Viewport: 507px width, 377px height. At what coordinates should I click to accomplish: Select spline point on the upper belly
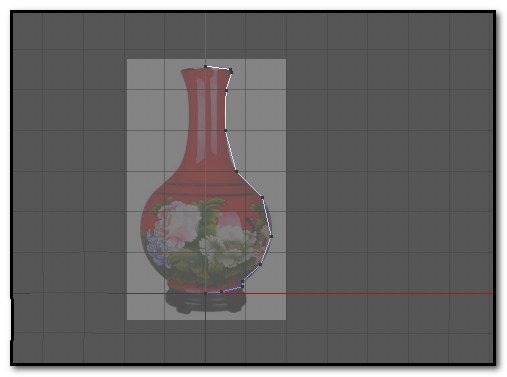262,198
